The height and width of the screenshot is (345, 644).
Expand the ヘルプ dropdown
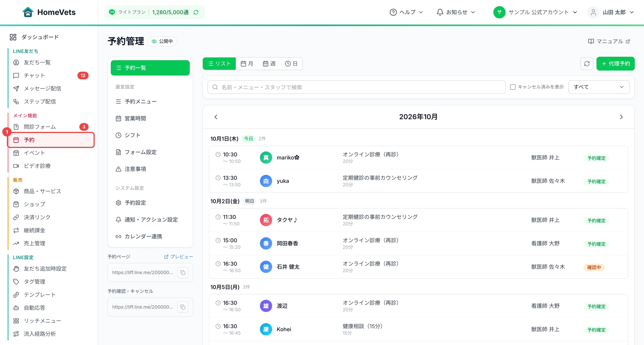(x=406, y=12)
